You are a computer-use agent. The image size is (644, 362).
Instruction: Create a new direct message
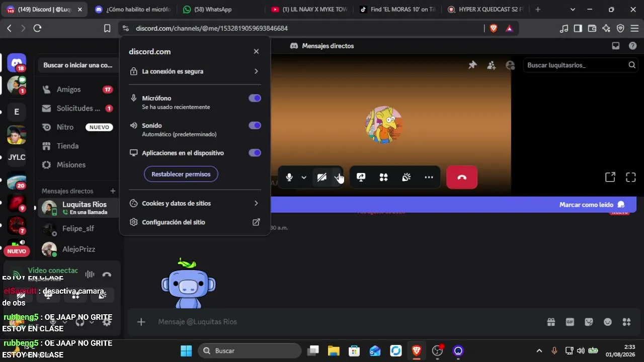pyautogui.click(x=113, y=191)
